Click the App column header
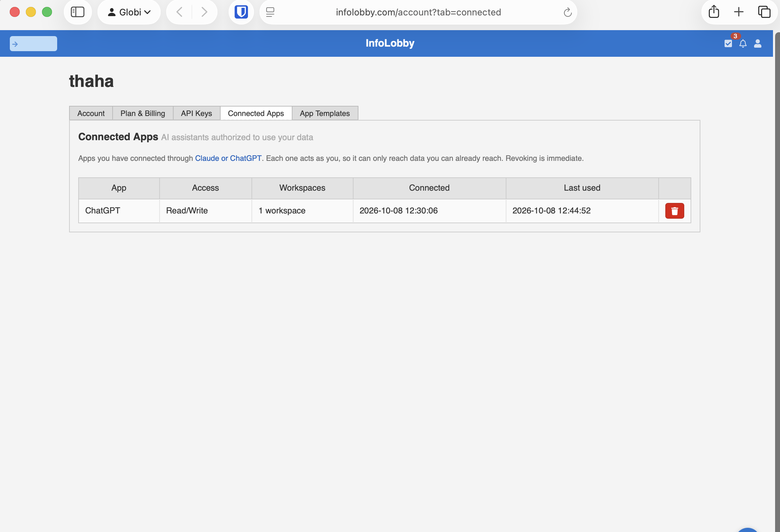The height and width of the screenshot is (532, 780). pos(119,188)
